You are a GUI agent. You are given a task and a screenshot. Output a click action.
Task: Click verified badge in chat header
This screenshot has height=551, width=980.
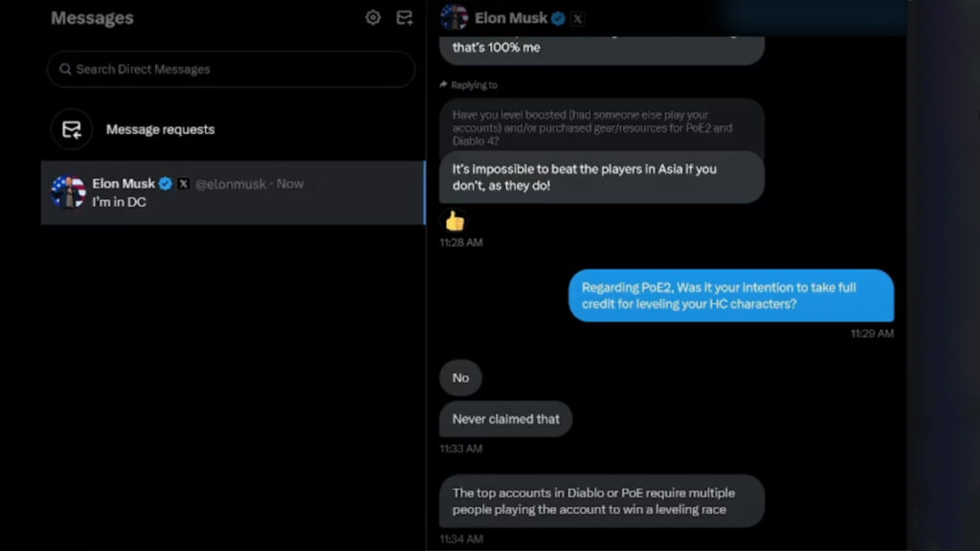(558, 17)
